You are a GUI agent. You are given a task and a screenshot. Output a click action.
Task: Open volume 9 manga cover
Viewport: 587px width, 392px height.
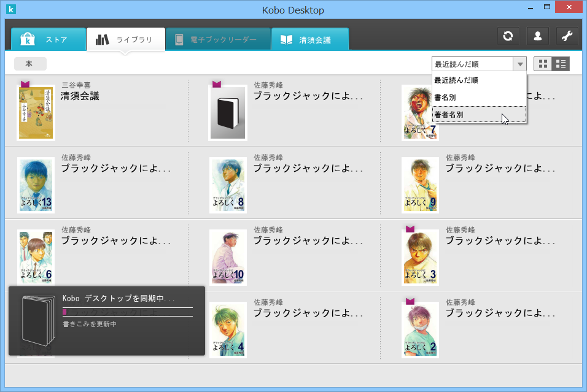(x=420, y=185)
